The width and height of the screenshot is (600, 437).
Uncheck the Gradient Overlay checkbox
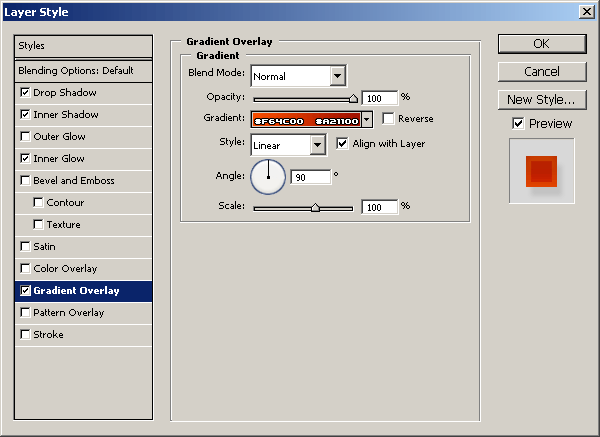pyautogui.click(x=25, y=291)
